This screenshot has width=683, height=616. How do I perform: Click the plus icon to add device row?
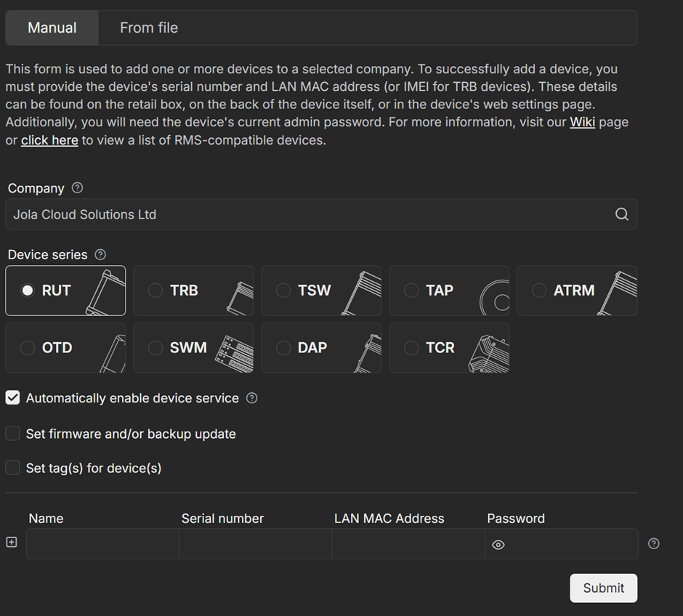click(x=12, y=543)
